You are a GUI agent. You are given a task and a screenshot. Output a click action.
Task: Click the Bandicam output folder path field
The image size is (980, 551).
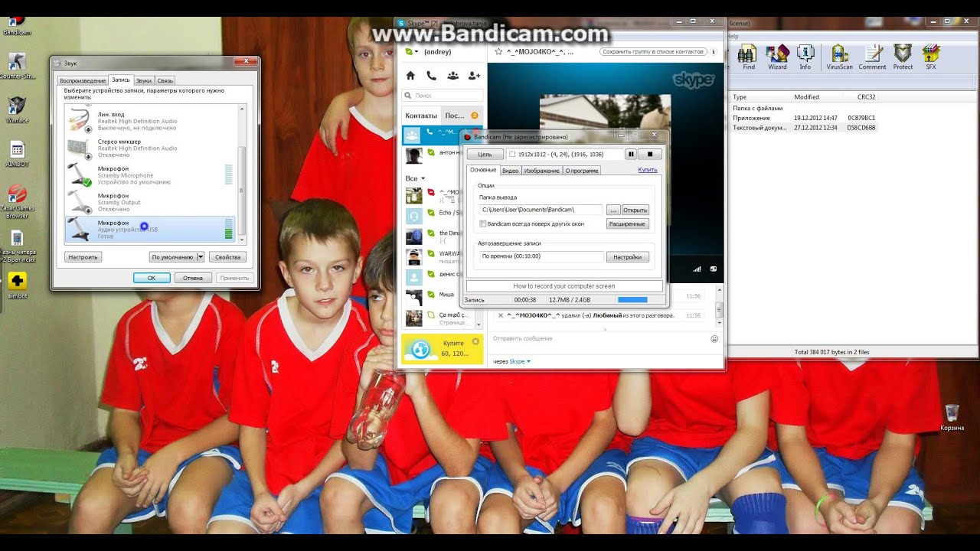click(541, 210)
